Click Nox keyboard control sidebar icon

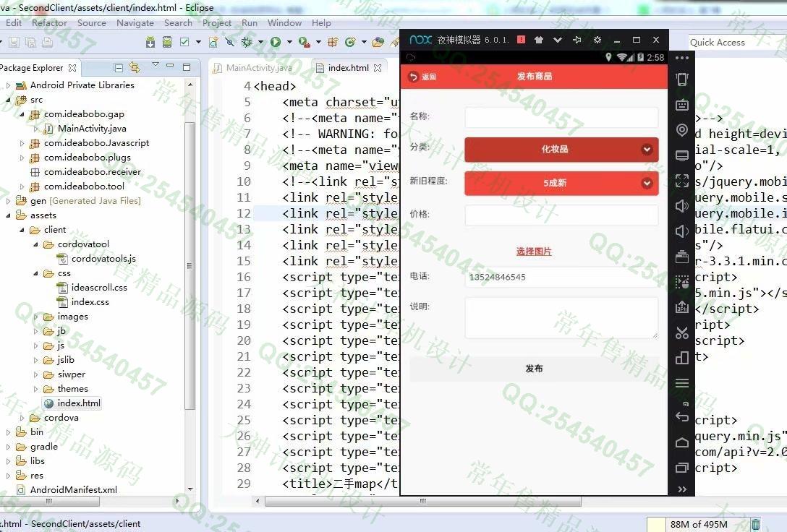(x=681, y=105)
